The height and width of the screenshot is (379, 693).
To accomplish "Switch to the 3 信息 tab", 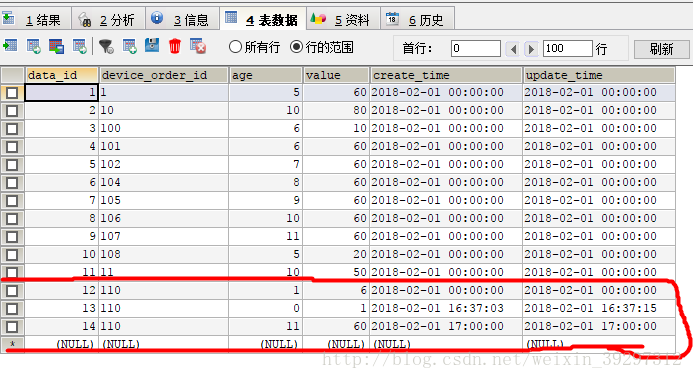I will point(183,19).
